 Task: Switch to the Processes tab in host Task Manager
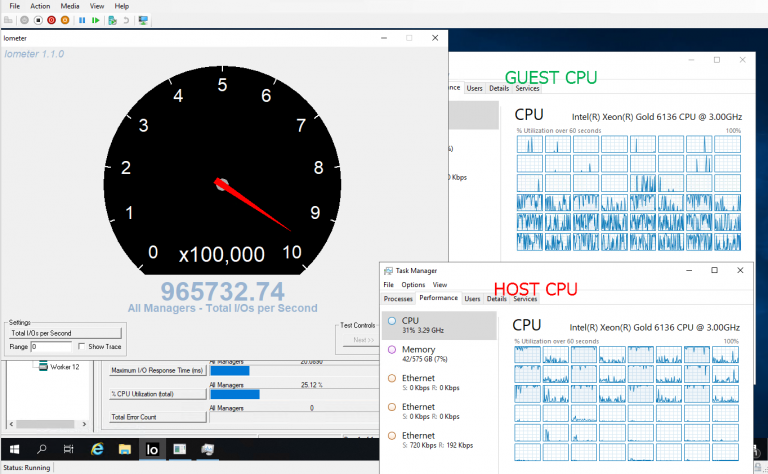(x=398, y=299)
